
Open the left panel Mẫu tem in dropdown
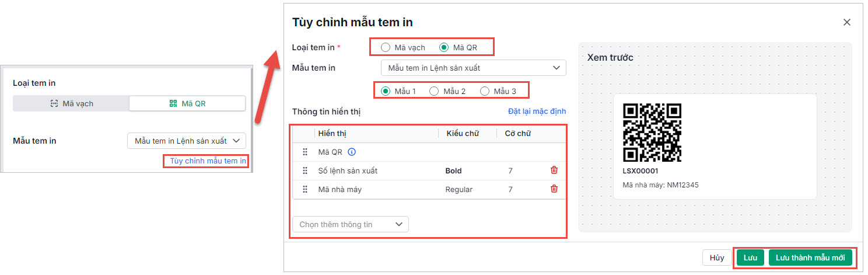[x=187, y=141]
